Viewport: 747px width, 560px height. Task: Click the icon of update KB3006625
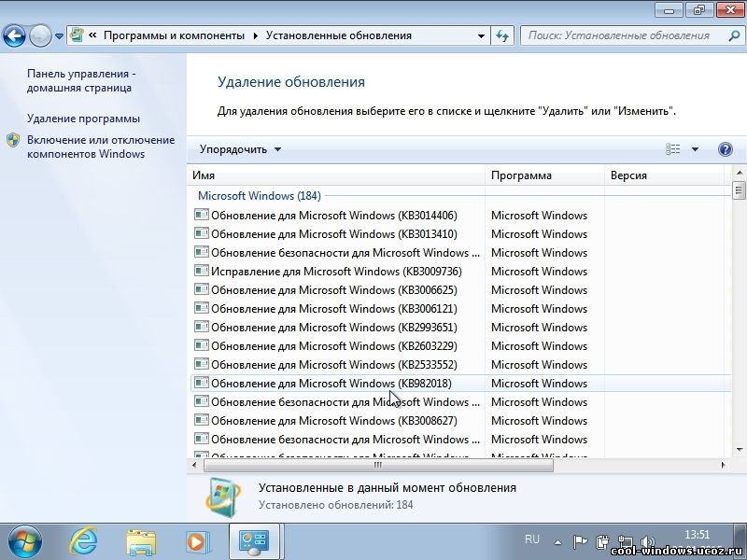(x=202, y=289)
